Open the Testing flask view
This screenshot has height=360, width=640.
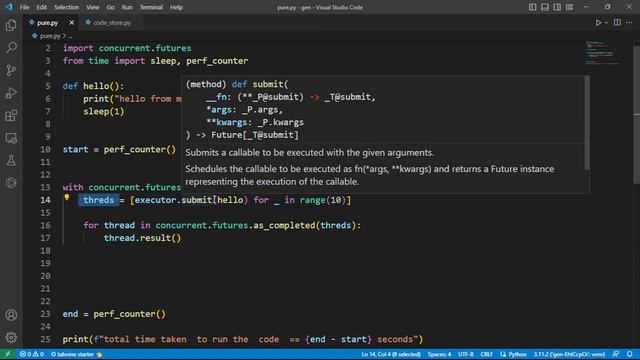click(x=11, y=160)
